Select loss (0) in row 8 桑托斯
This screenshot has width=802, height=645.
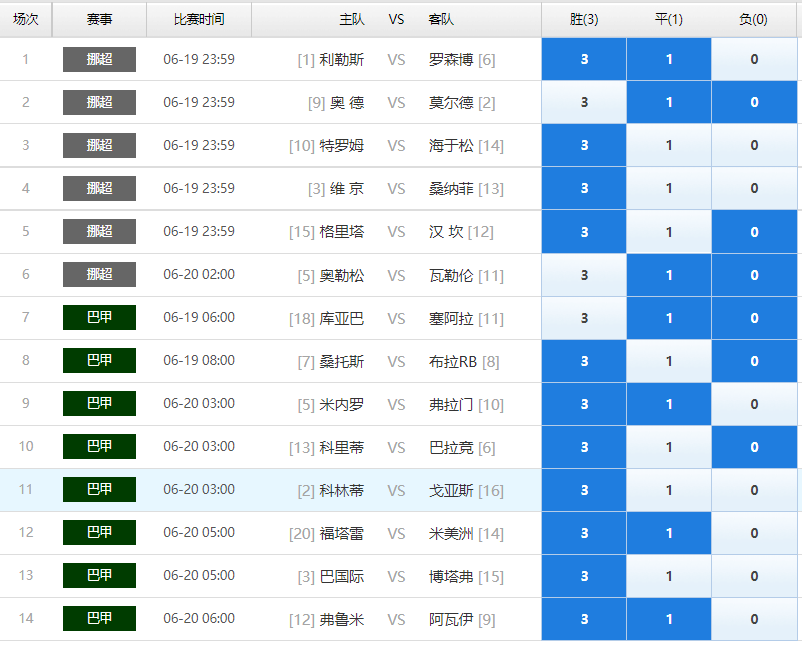pos(754,361)
